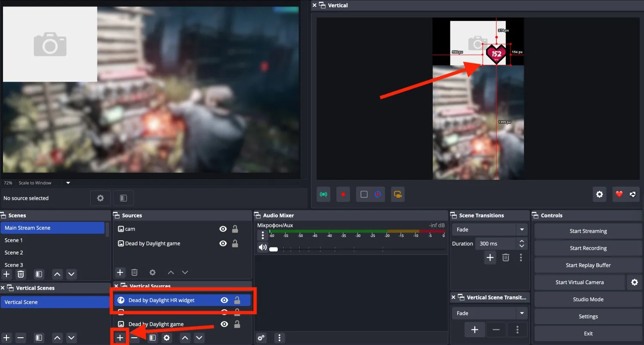Toggle lock on cam source

235,229
